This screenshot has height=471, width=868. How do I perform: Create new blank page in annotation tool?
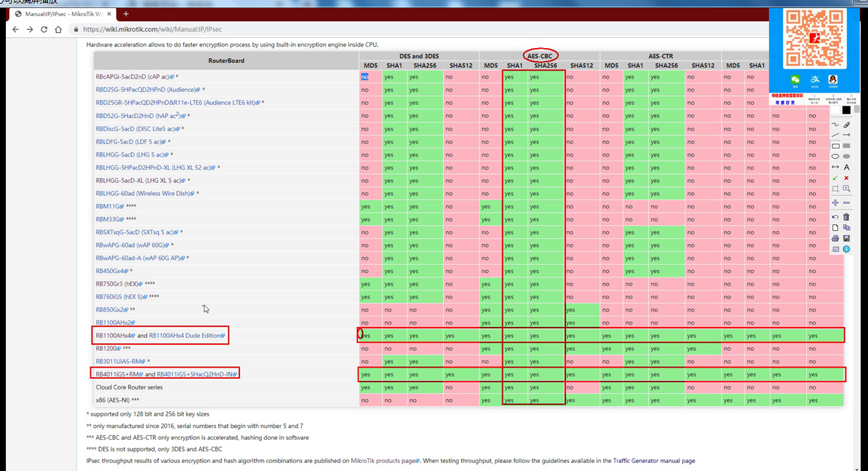(x=835, y=228)
